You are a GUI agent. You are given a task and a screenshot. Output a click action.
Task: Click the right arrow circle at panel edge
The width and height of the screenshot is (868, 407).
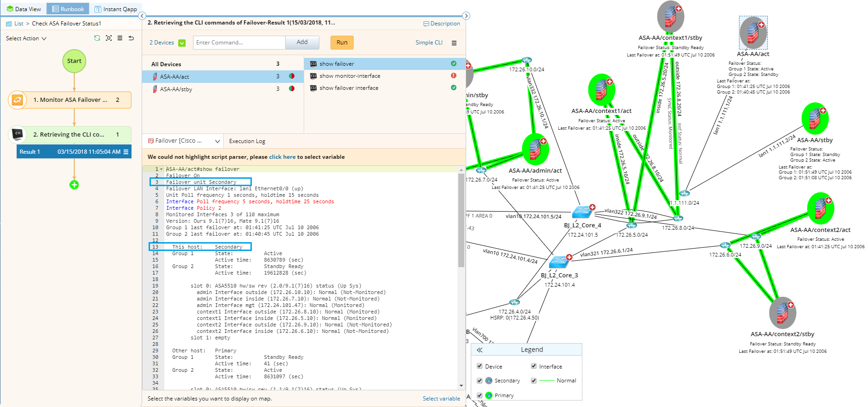(466, 16)
